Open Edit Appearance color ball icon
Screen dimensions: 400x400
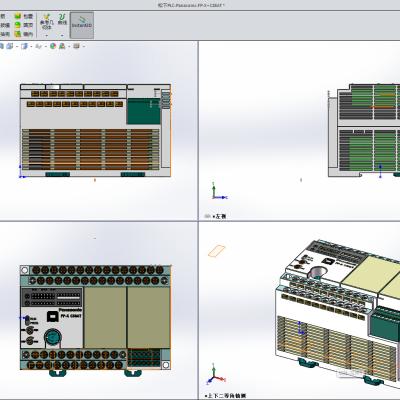pyautogui.click(x=53, y=46)
